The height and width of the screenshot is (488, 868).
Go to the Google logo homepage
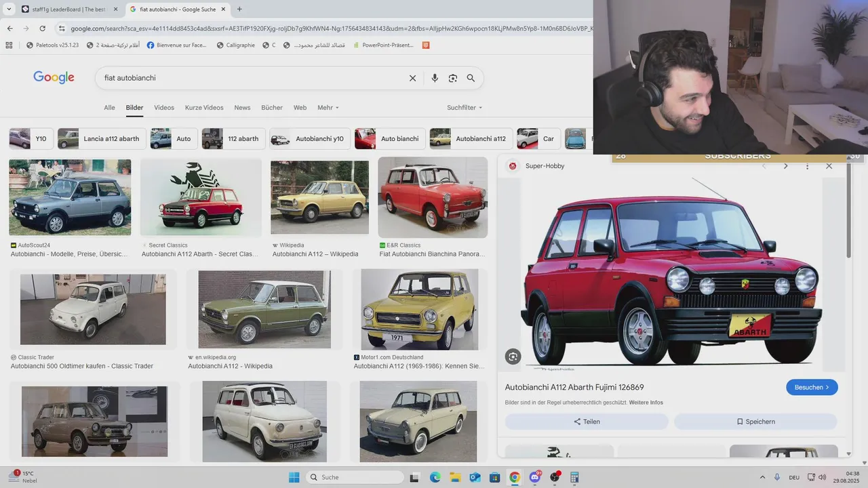click(x=54, y=77)
